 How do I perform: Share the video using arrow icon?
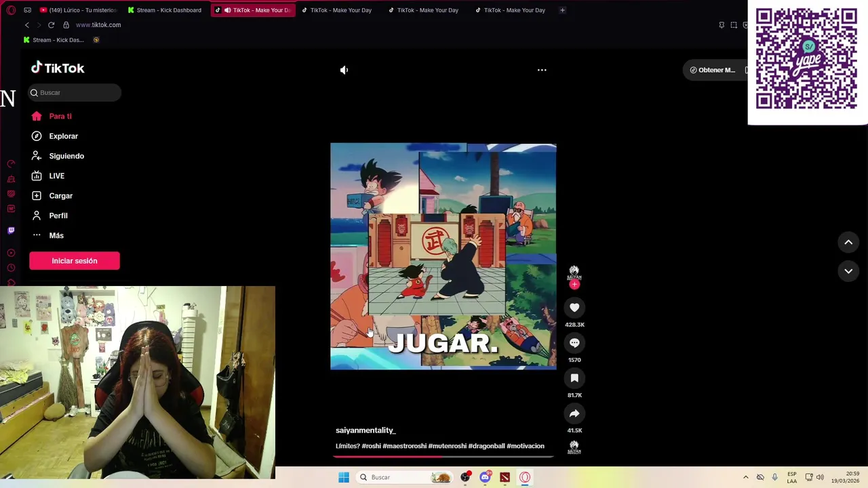coord(574,413)
